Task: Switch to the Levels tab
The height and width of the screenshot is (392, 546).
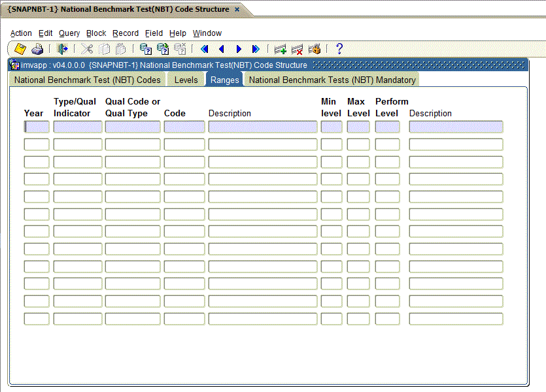Action: (x=186, y=80)
